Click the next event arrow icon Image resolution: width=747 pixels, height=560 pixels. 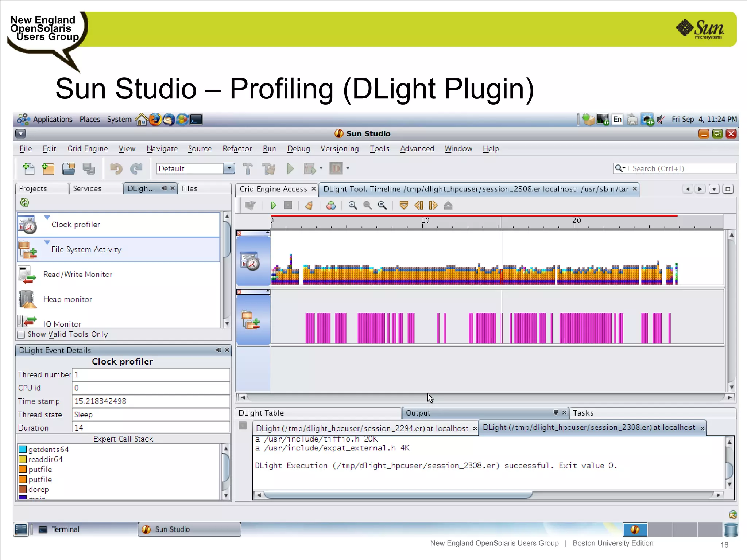(x=433, y=206)
